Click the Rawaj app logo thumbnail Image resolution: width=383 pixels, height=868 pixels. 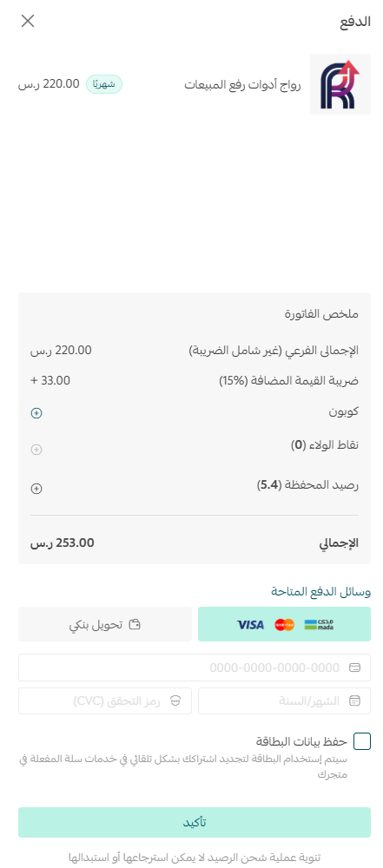340,84
